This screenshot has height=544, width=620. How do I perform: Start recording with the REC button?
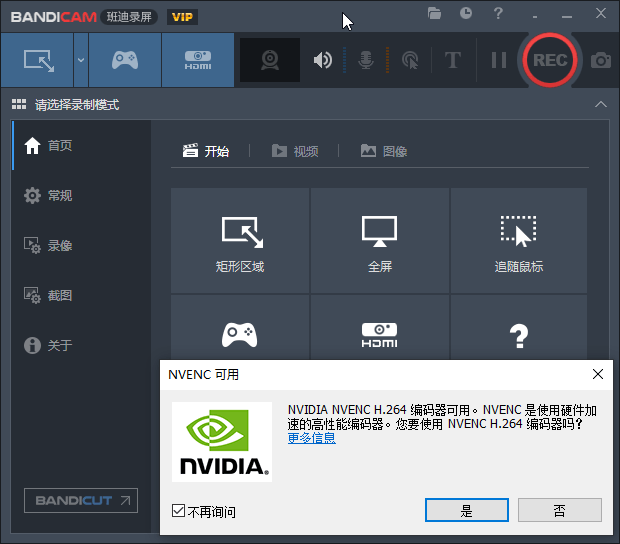pos(550,60)
